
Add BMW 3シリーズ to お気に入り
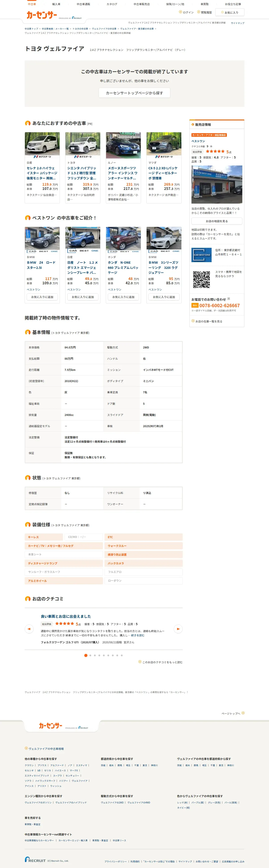[164, 297]
